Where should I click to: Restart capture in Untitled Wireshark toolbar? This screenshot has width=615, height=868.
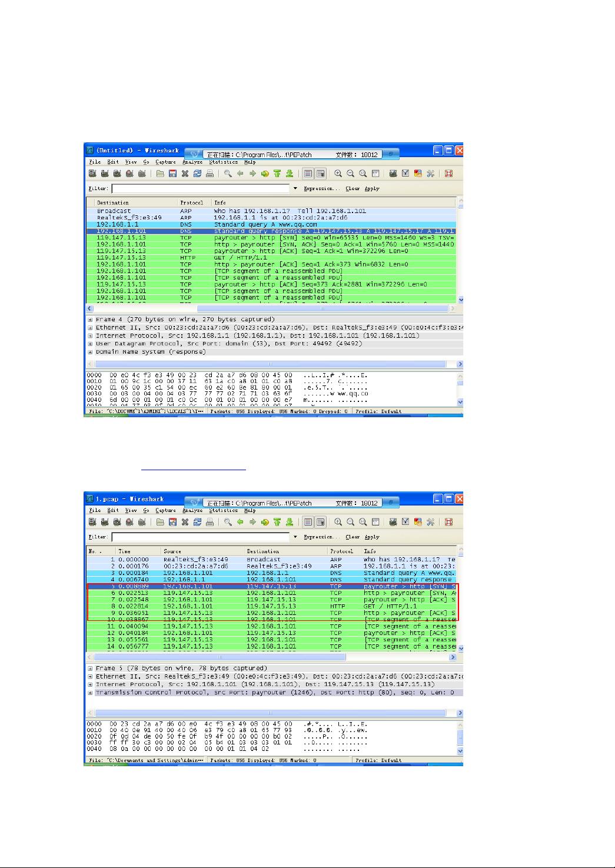point(142,174)
